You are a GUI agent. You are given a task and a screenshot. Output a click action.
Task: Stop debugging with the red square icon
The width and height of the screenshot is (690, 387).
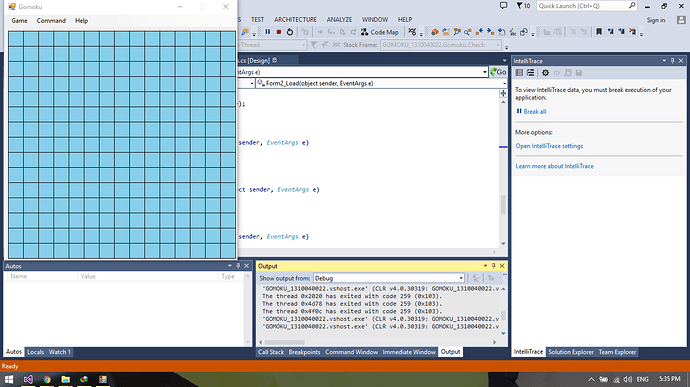pyautogui.click(x=279, y=32)
